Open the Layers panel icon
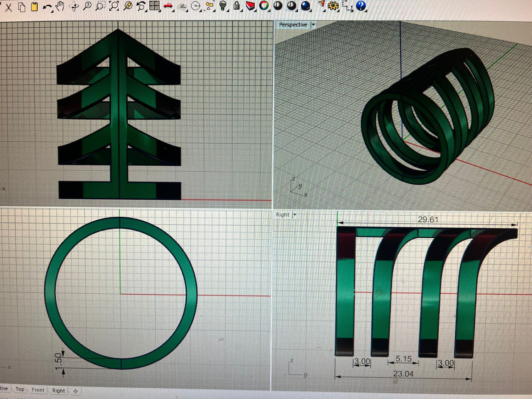 250,6
